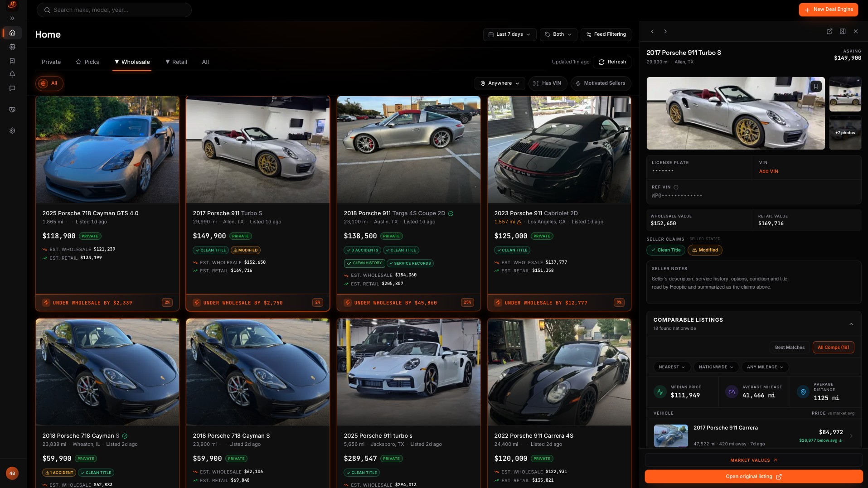The height and width of the screenshot is (488, 868).
Task: Open the settings gear in the sidebar
Action: point(12,130)
